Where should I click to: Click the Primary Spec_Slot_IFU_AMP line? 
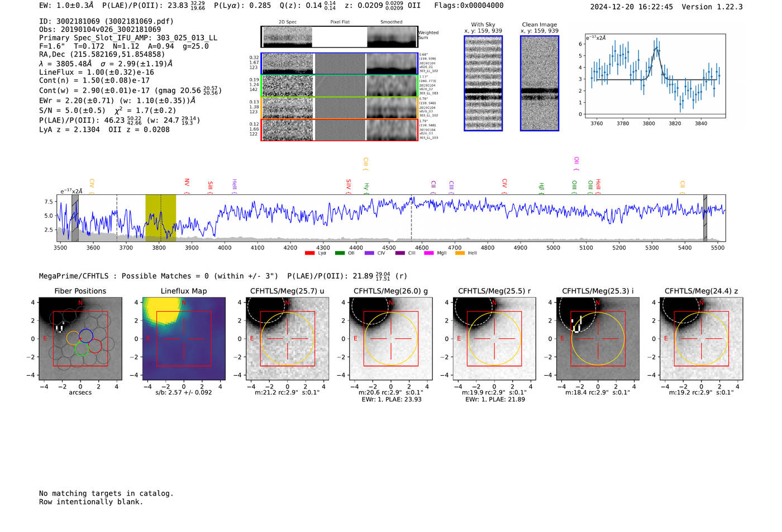point(128,38)
